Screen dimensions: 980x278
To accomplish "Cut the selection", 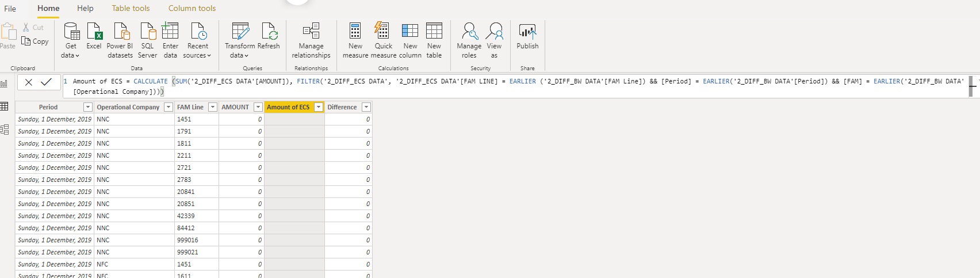I will pos(33,27).
